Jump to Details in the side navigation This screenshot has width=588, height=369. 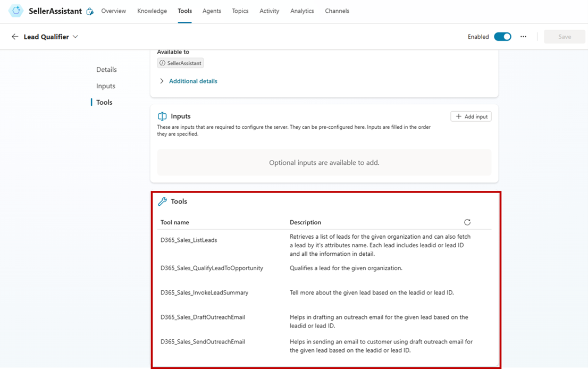pos(106,70)
